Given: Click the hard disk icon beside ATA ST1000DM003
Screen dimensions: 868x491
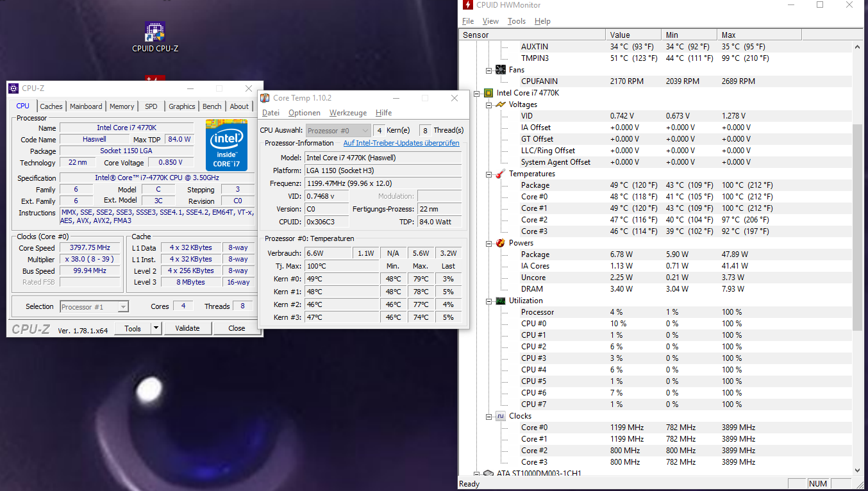Looking at the screenshot, I should [x=488, y=474].
